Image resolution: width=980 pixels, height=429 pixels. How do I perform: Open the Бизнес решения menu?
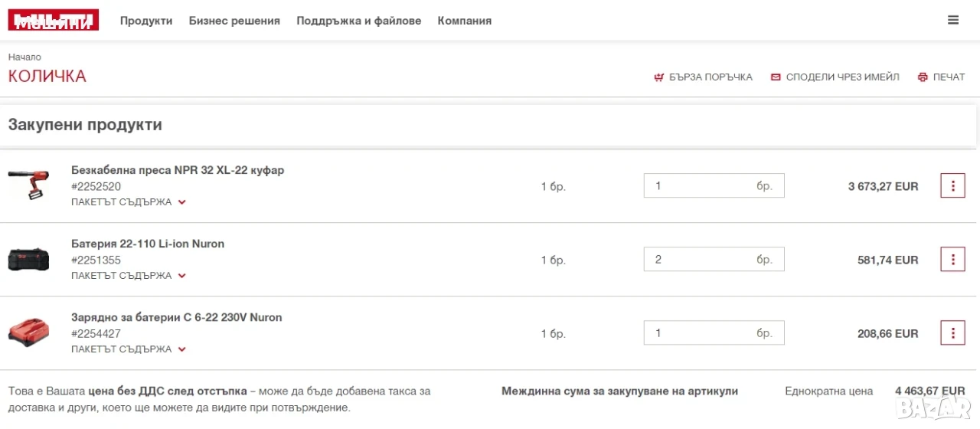click(x=234, y=21)
